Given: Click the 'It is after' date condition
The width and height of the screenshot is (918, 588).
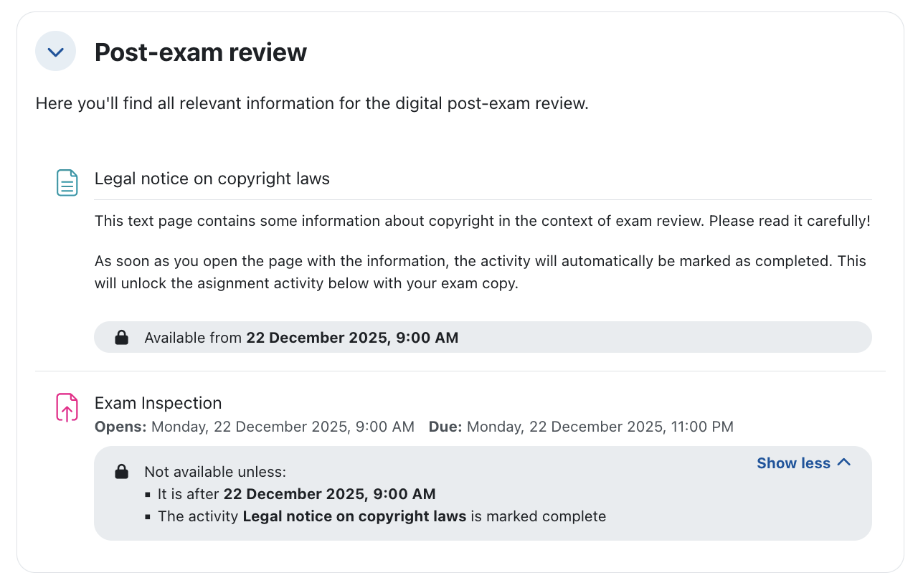Looking at the screenshot, I should (x=296, y=494).
